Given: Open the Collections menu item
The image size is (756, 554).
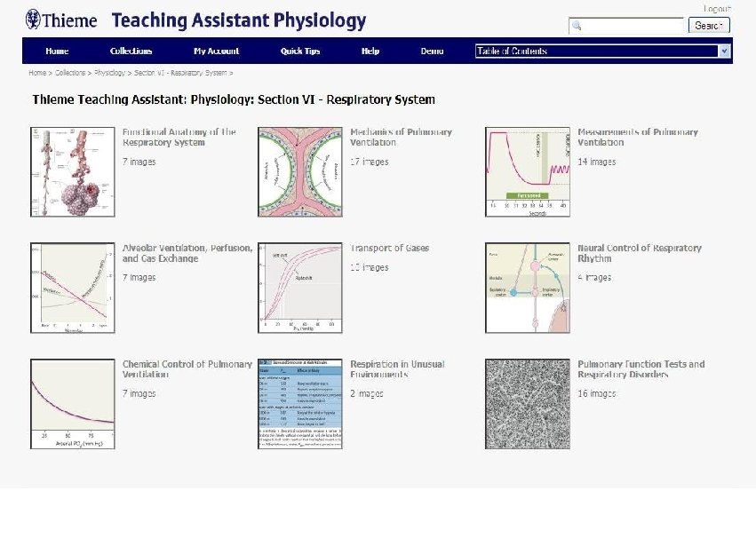Looking at the screenshot, I should (131, 51).
